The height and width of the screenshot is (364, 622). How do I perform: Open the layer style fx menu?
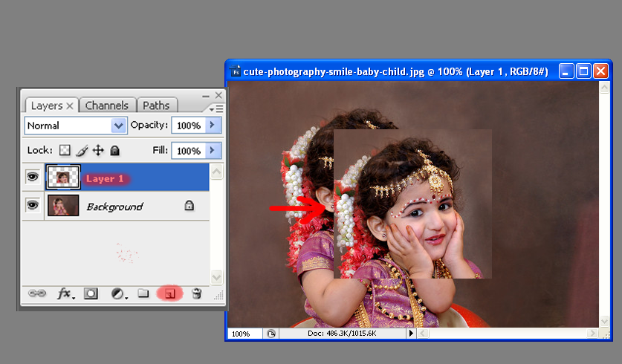coord(65,293)
